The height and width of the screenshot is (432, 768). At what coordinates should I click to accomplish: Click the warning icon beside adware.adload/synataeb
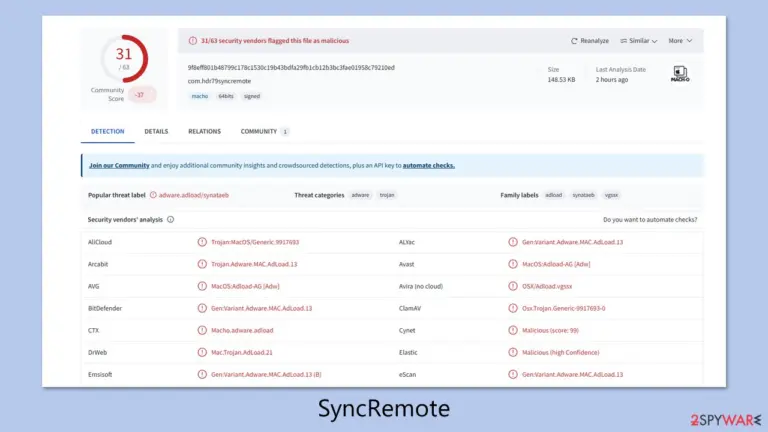click(x=153, y=195)
